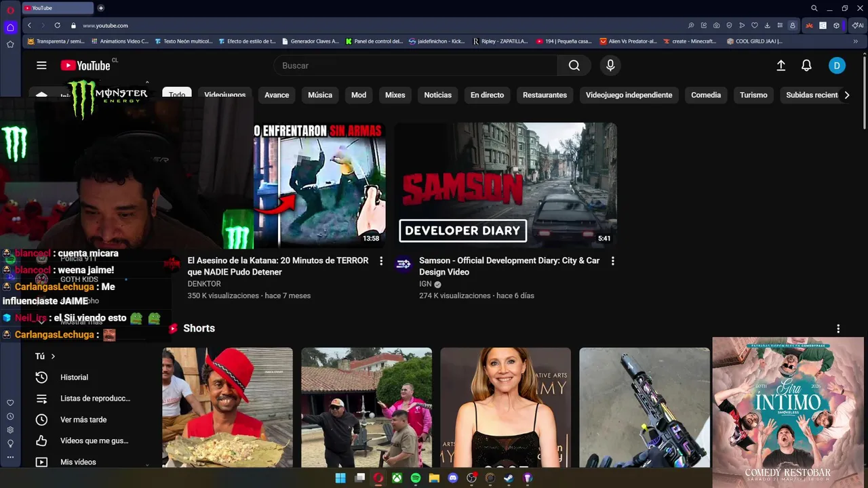Open a new tab with plus button

click(x=101, y=8)
